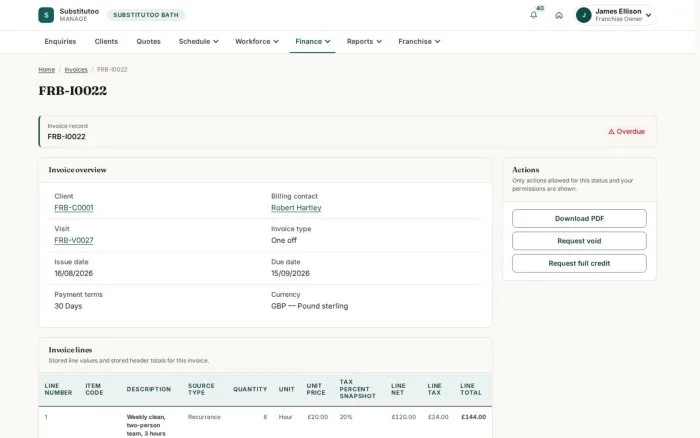
Task: Click the Invoice lines section title
Action: (70, 350)
